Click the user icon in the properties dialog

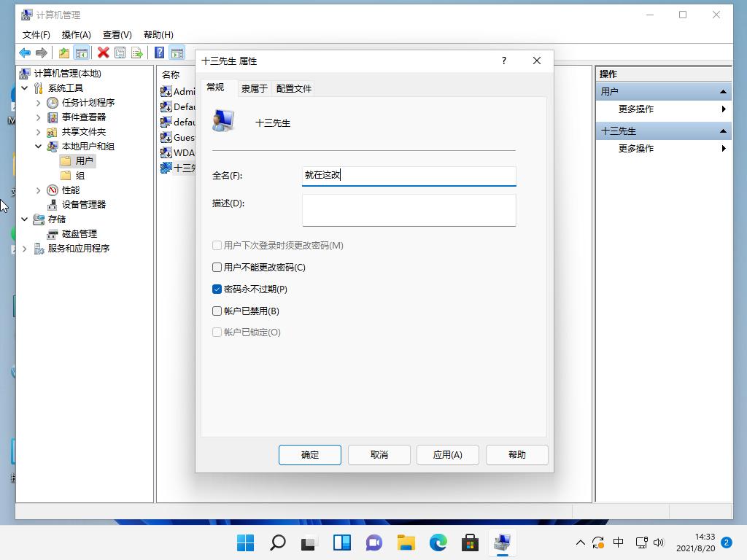tap(222, 120)
